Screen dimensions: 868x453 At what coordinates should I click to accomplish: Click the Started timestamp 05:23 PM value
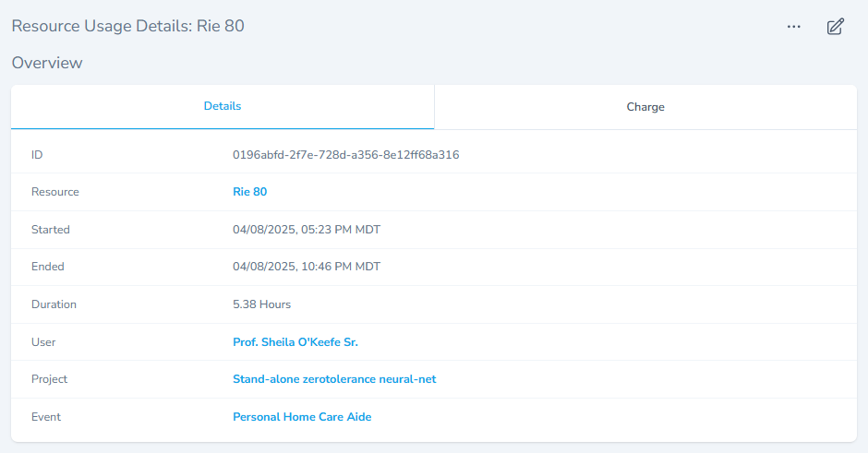coord(306,230)
